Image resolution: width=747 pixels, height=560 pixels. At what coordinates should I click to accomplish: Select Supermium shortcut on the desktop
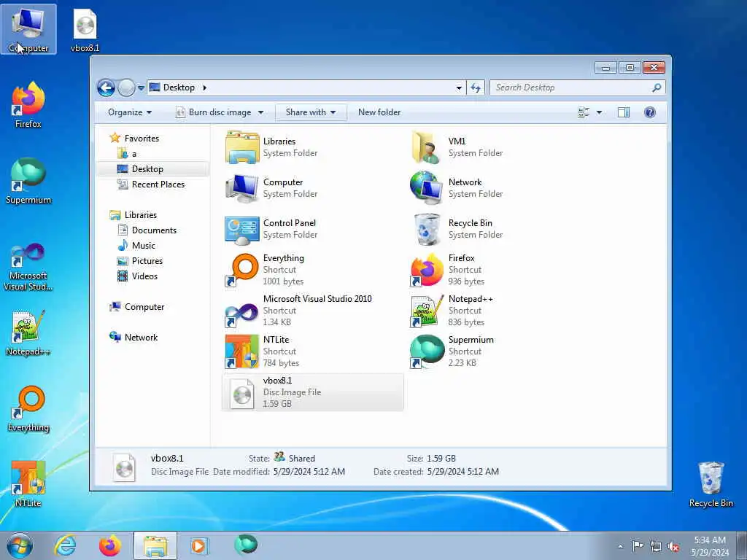tap(28, 181)
